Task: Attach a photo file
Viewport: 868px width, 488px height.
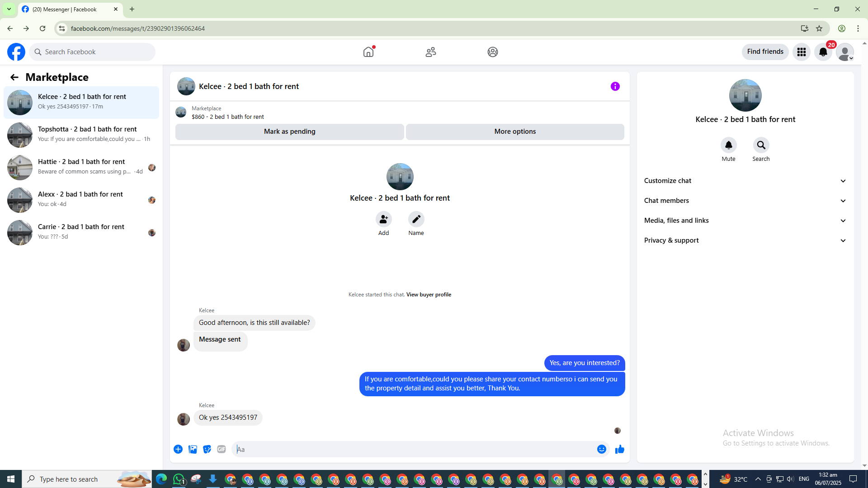Action: pos(193,449)
